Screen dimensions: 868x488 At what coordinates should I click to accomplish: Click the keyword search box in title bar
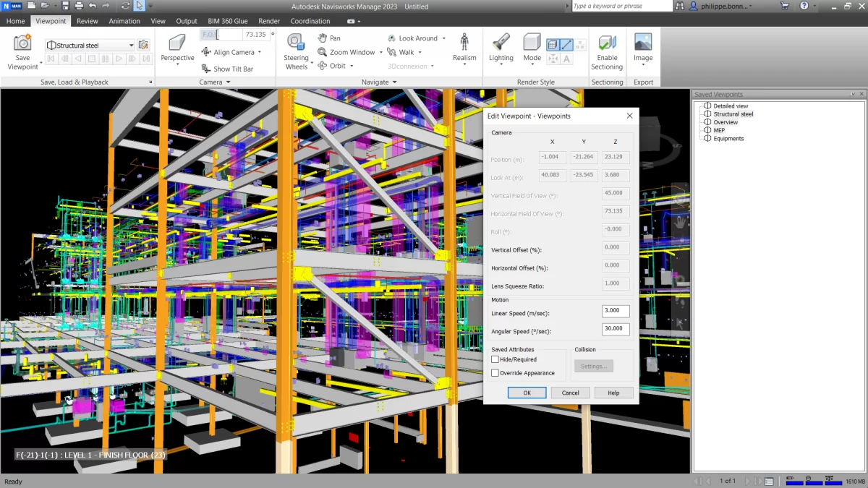(622, 6)
